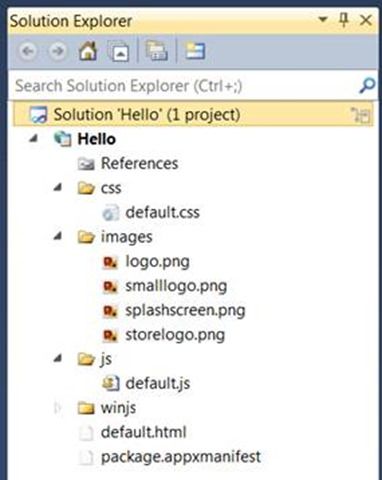
Task: Collapse the css folder
Action: point(58,187)
